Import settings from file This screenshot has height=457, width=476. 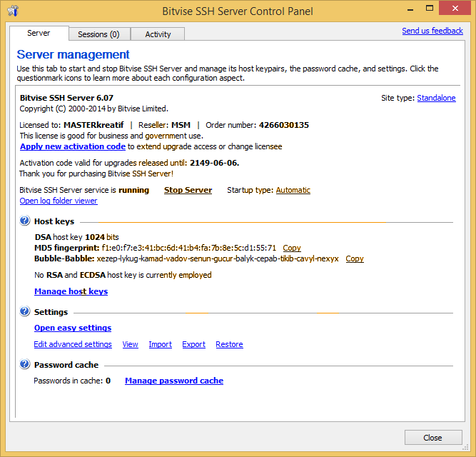161,344
